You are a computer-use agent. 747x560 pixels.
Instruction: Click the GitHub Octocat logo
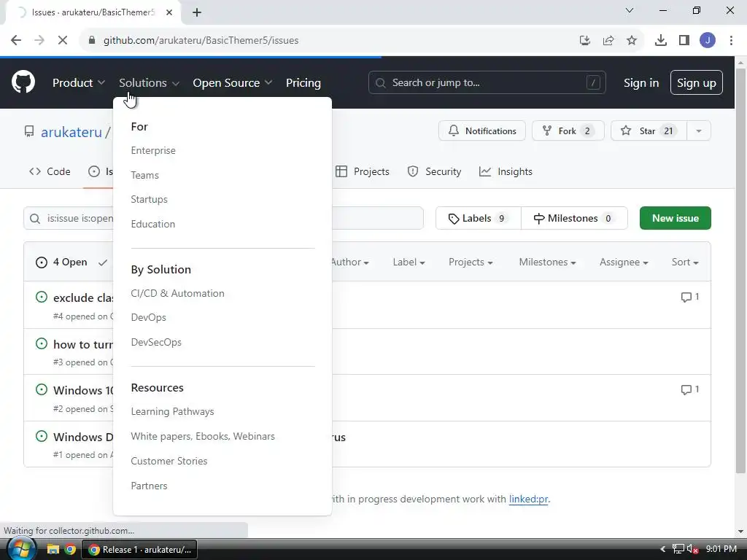(23, 82)
